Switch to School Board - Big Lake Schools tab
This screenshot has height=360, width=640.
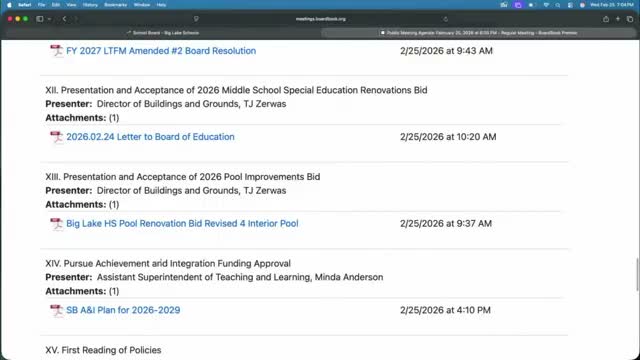click(x=162, y=33)
